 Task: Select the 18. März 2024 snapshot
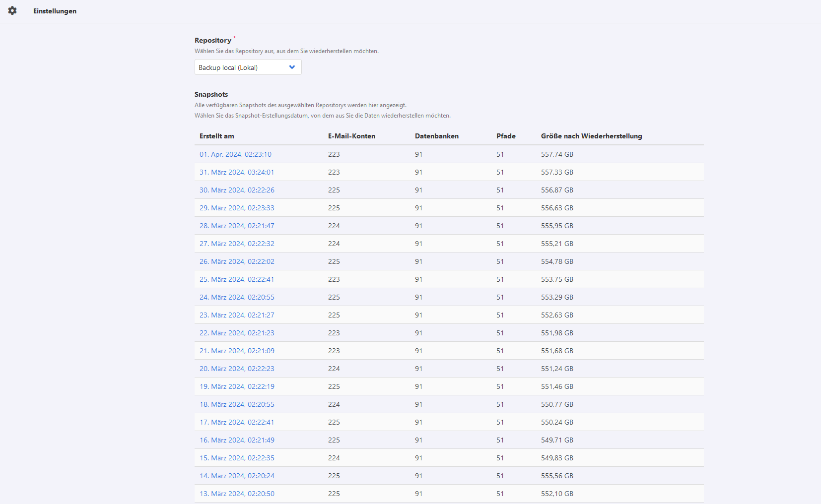237,404
